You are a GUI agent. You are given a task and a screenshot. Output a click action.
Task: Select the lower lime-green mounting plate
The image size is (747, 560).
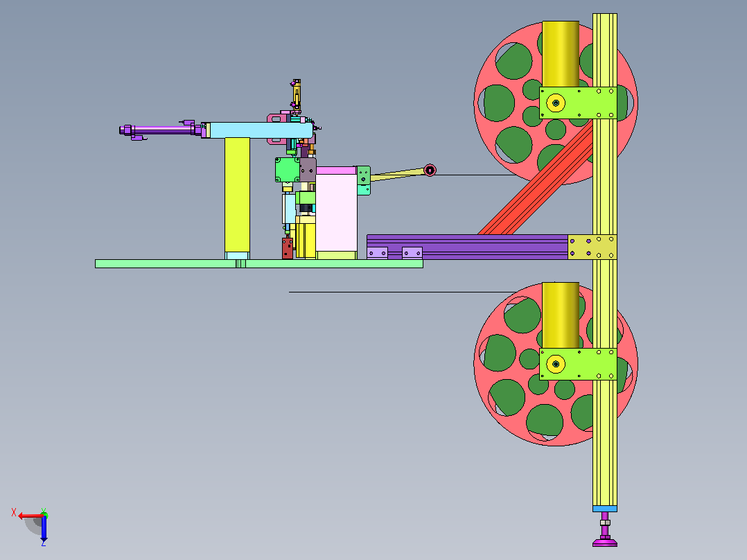point(579,364)
